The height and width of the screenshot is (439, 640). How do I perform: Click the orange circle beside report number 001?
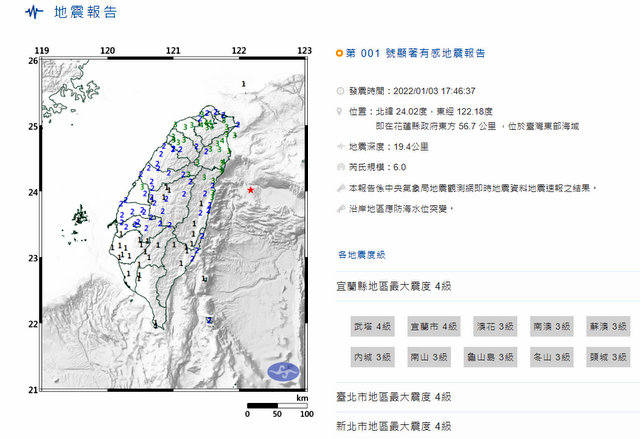339,52
